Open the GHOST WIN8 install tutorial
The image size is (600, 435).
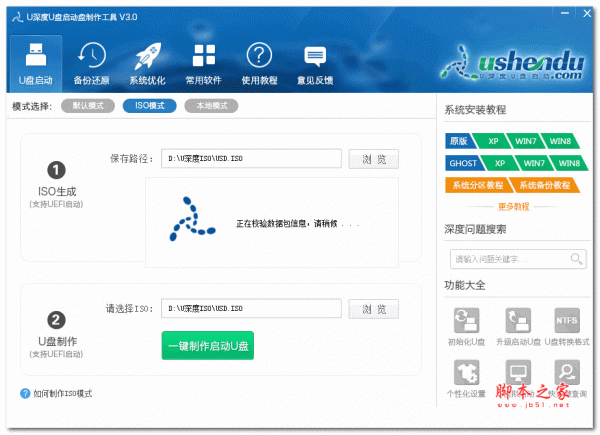point(569,163)
